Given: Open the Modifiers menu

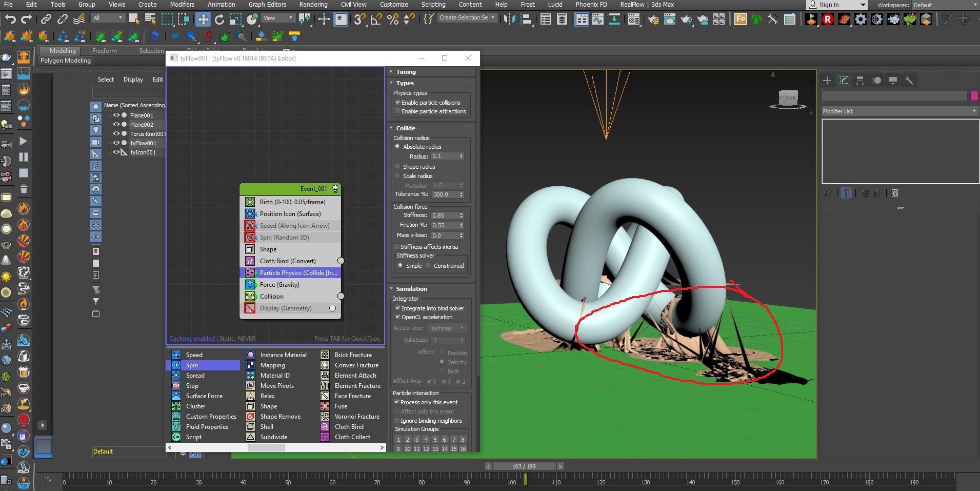Looking at the screenshot, I should (182, 5).
